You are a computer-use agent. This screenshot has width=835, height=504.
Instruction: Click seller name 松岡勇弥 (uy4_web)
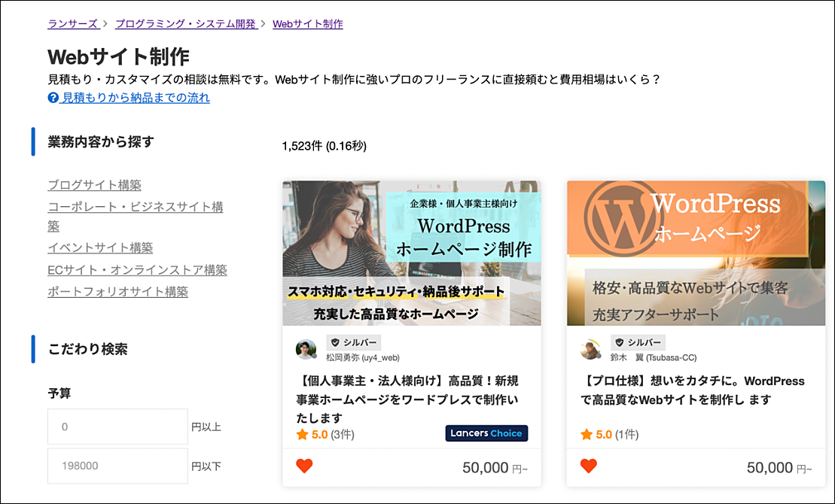click(x=363, y=358)
